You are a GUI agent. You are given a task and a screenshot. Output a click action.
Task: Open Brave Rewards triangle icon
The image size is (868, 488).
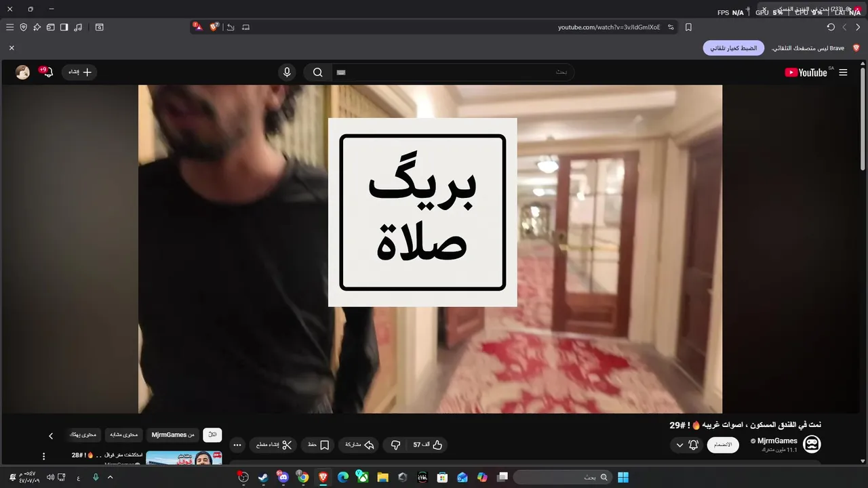click(x=197, y=27)
